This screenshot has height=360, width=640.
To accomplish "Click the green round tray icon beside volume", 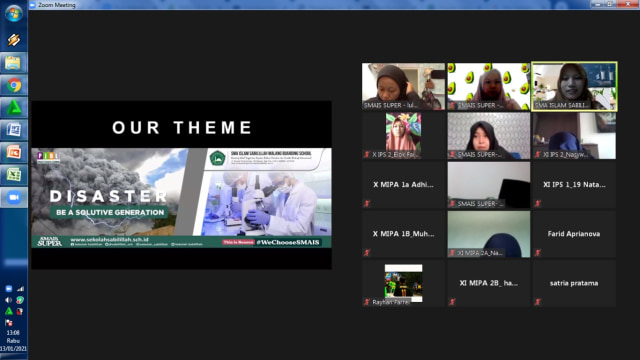I will coord(20,300).
